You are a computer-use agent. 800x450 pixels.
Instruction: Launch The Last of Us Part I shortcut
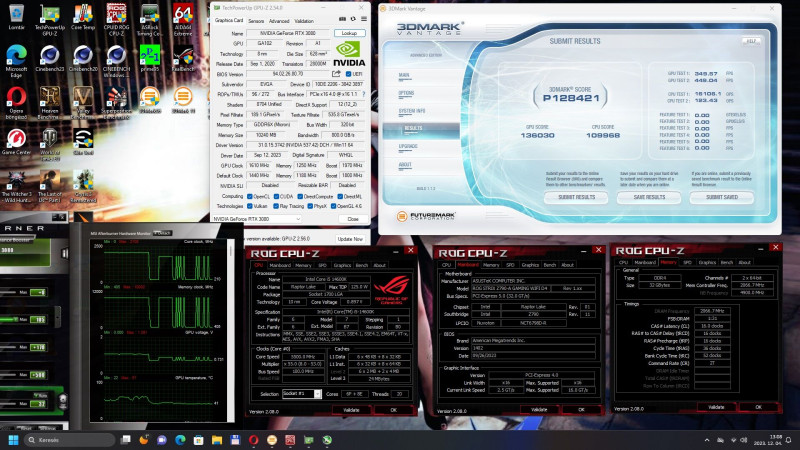click(x=49, y=187)
